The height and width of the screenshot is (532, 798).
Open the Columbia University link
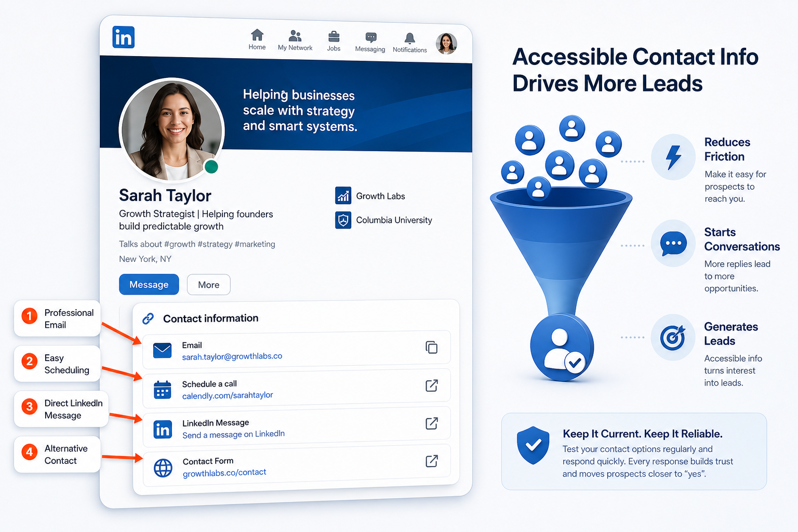[394, 220]
